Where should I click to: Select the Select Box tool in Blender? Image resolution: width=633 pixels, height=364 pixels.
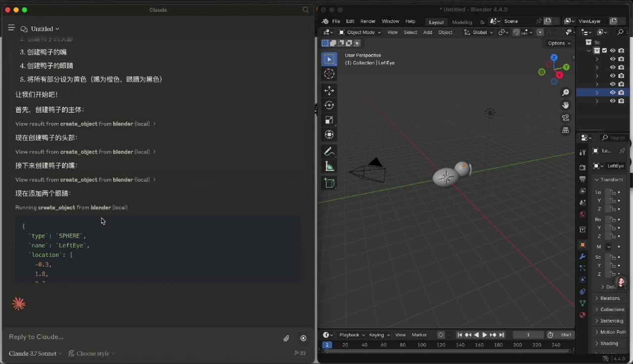pos(329,59)
